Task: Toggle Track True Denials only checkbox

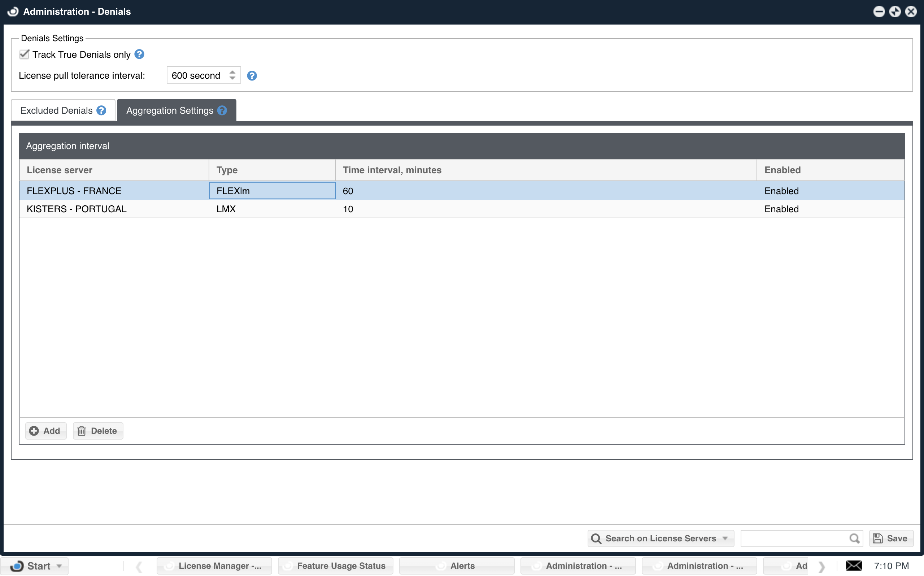Action: coord(25,54)
